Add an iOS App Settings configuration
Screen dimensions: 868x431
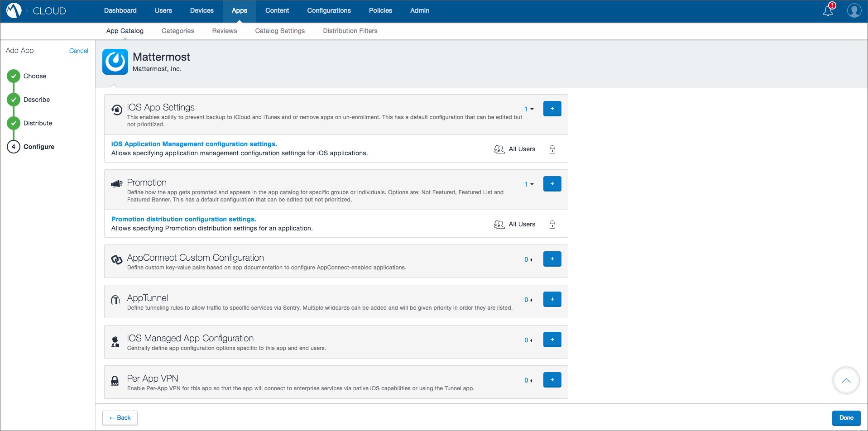point(552,109)
